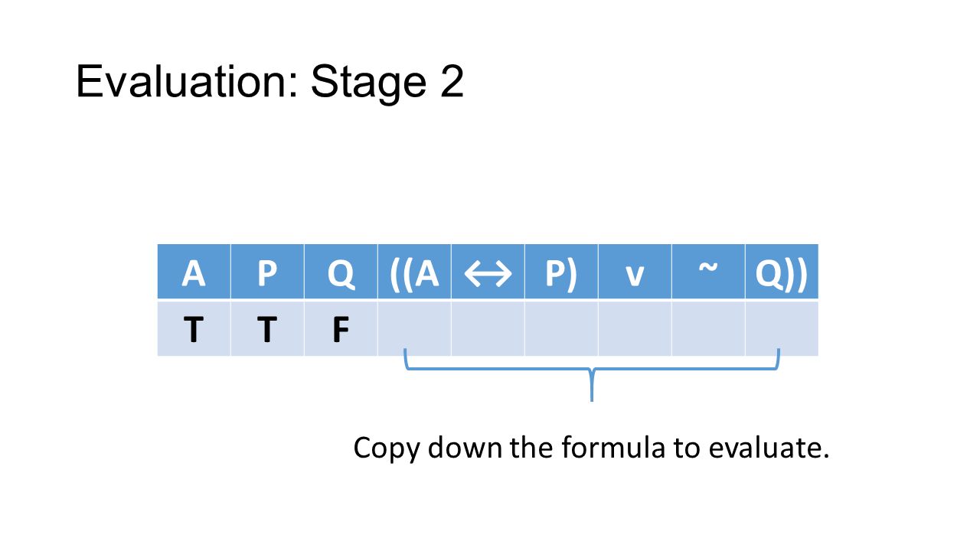Click the biconditional arrow header cell
This screenshot has height=551, width=980.
488,272
